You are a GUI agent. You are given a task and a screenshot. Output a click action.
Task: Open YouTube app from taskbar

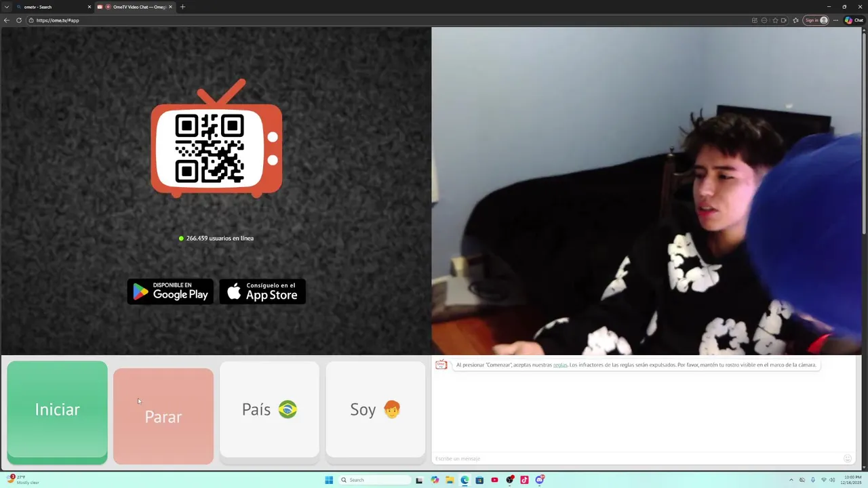(494, 480)
